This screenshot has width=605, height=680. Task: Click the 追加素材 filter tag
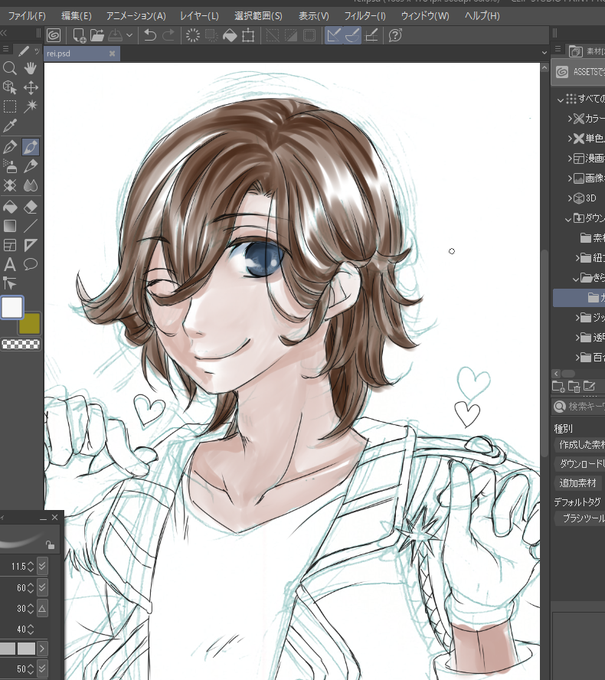pyautogui.click(x=578, y=483)
